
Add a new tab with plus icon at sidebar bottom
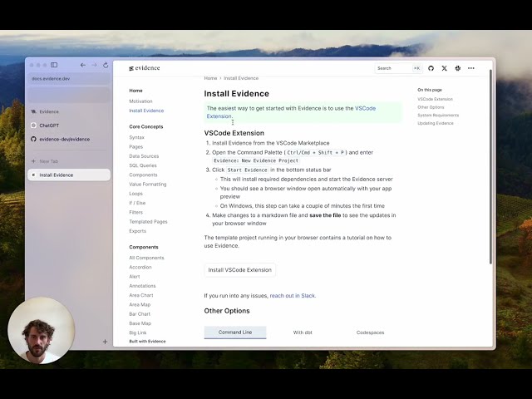105,342
